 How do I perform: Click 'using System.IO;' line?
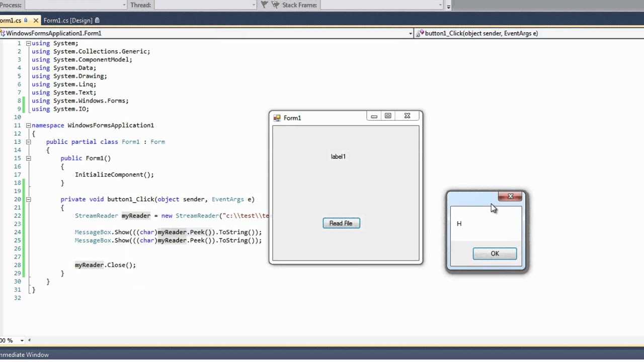pyautogui.click(x=60, y=109)
